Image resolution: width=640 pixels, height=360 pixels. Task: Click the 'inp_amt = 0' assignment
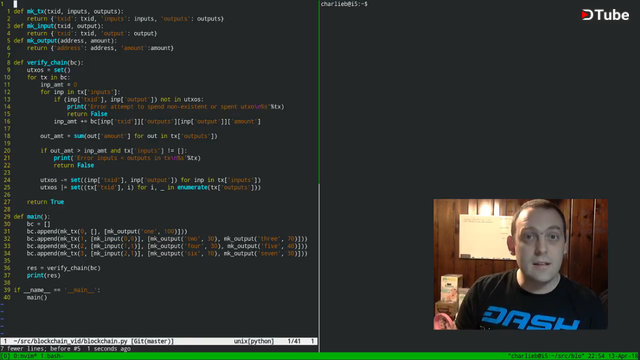point(59,85)
